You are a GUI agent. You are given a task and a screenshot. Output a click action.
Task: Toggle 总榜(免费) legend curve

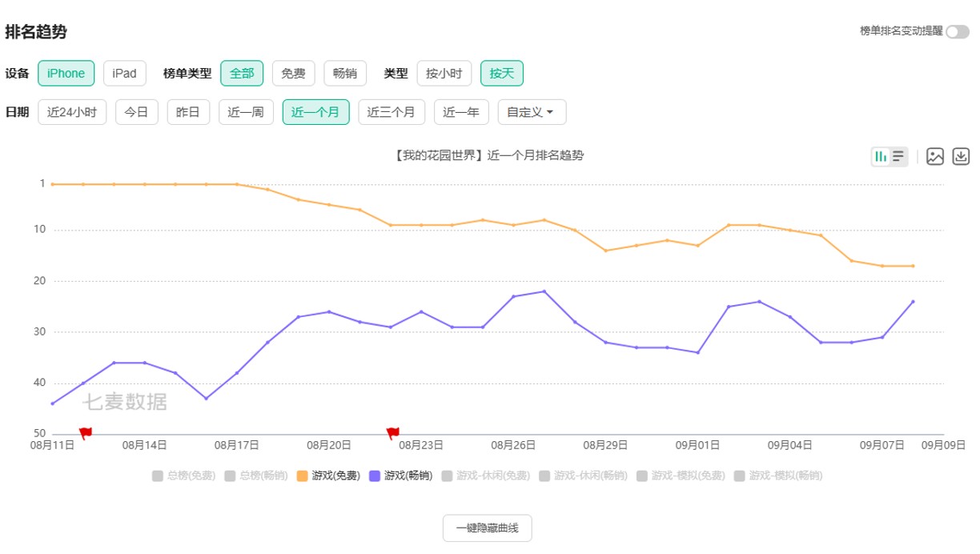(x=183, y=476)
